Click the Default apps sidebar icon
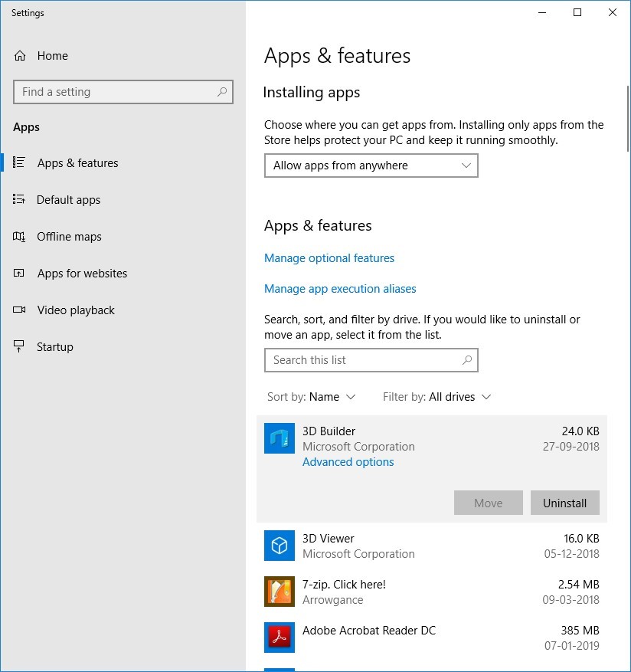Viewport: 631px width, 672px height. [x=19, y=199]
